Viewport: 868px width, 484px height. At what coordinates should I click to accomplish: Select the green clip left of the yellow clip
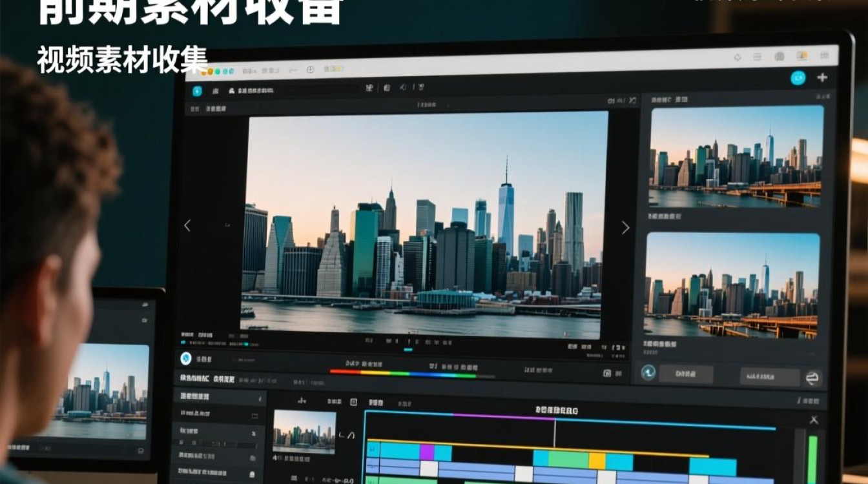[x=568, y=460]
